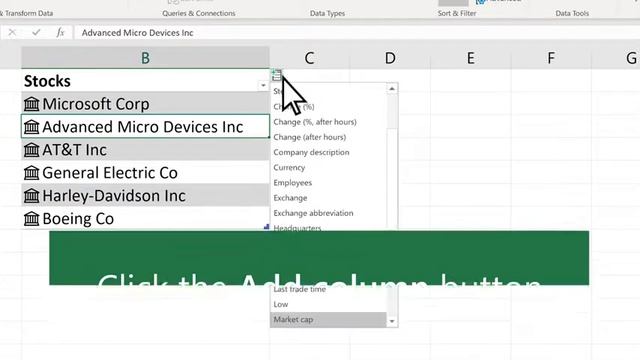Click the stock icon next to General Electric Co

[x=31, y=173]
